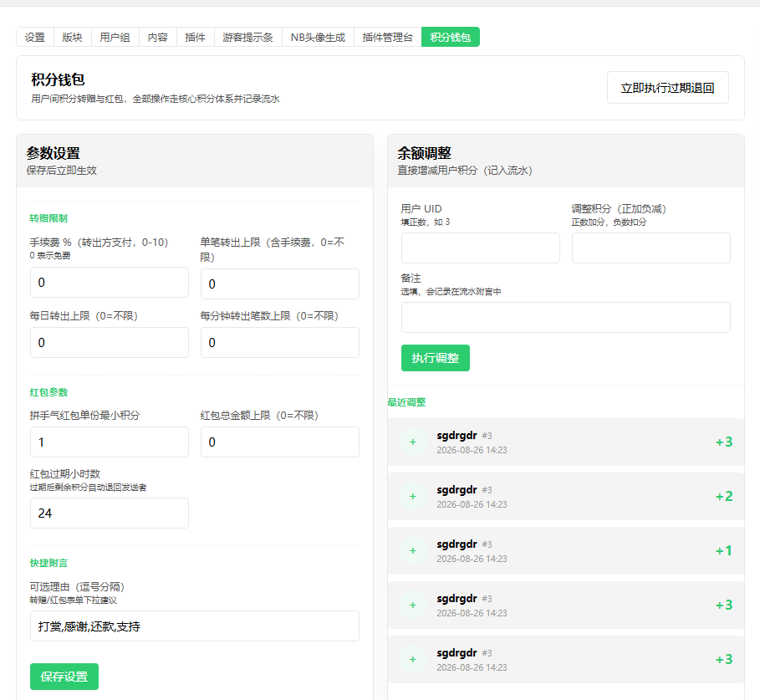The image size is (760, 700).
Task: Go to the 用户组 tab
Action: [x=115, y=38]
